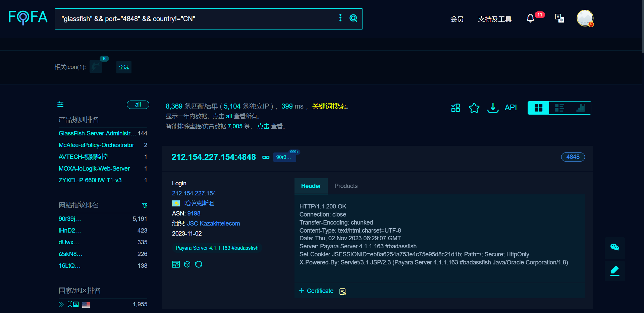Click the certificate details icon
This screenshot has width=644, height=313.
click(342, 292)
